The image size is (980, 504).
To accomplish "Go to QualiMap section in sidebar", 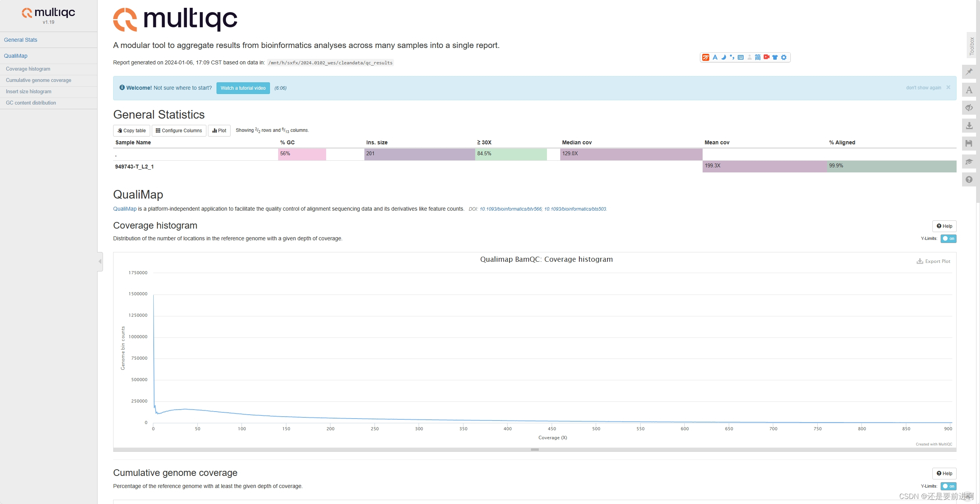I will pos(16,56).
